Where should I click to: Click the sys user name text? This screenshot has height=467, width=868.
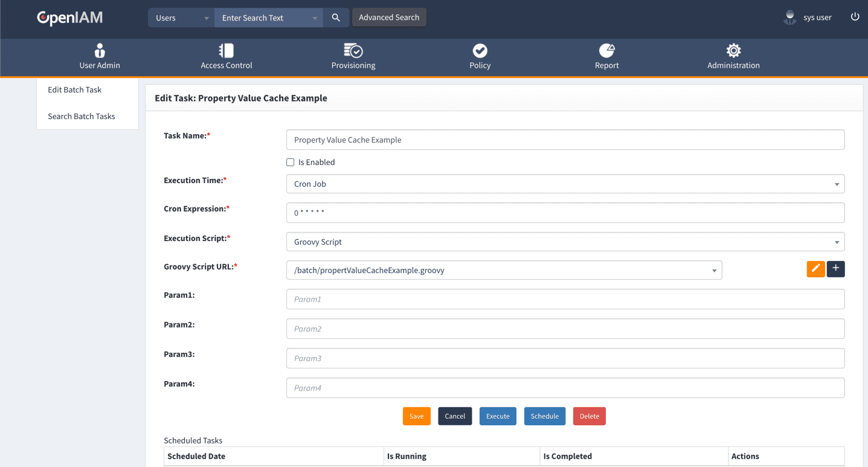817,18
